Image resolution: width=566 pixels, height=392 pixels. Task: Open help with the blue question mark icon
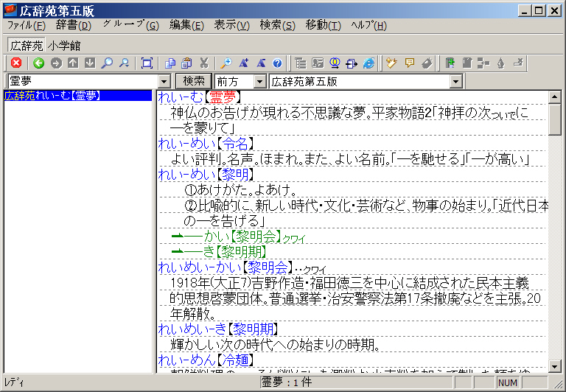pyautogui.click(x=277, y=63)
